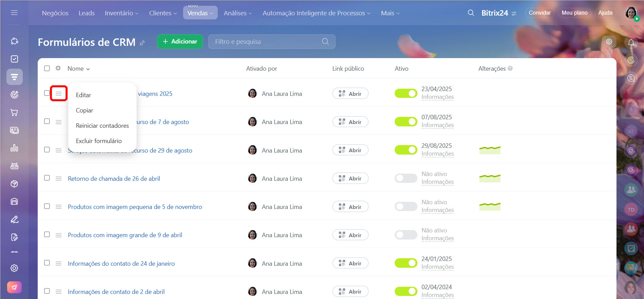Open the gear settings icon beside search bar
The height and width of the screenshot is (299, 644).
coord(609,42)
